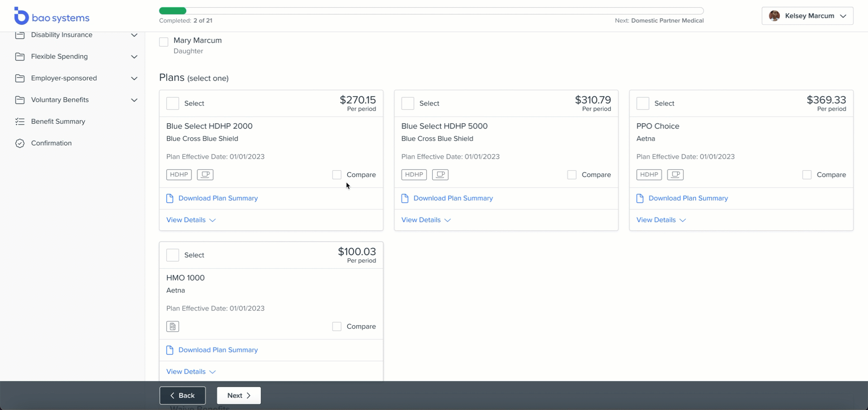Enable Compare for Blue Select HDHP 5000
The image size is (868, 410).
click(x=572, y=175)
